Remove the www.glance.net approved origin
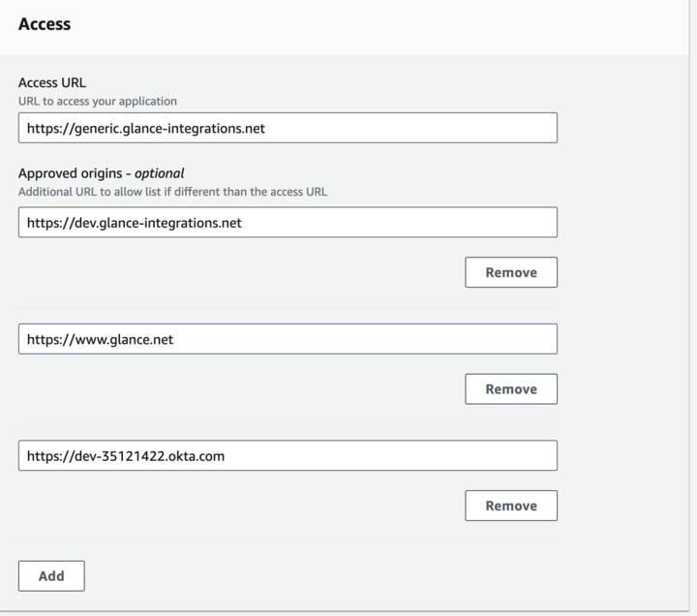The image size is (697, 616). [510, 388]
